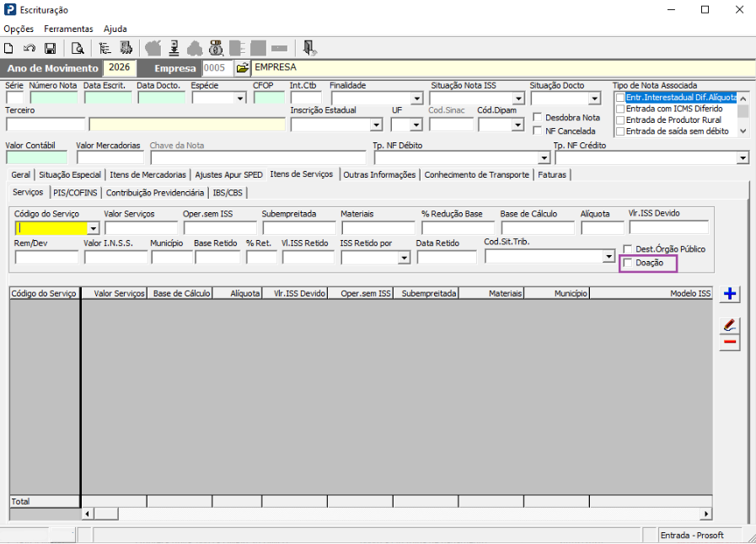The image size is (756, 544).
Task: Expand Cod.Sit.Trib. dropdown
Action: pyautogui.click(x=609, y=256)
